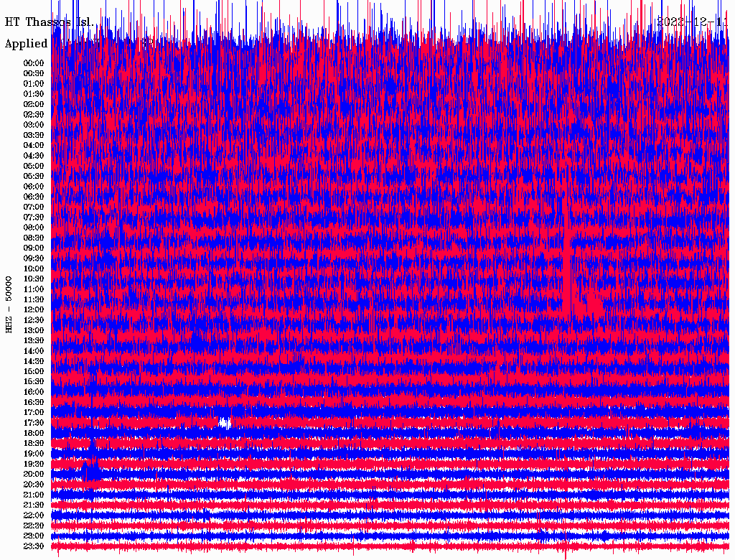Select the 03:00 time label

click(34, 125)
